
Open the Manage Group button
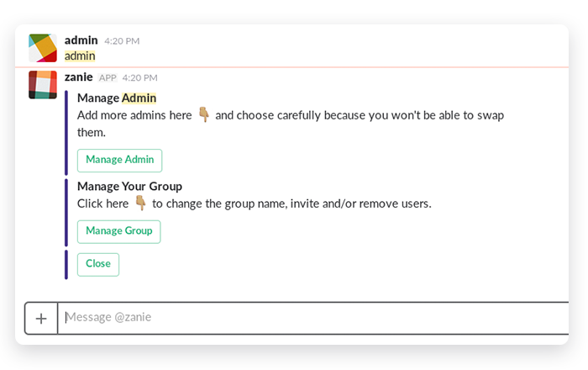[119, 231]
